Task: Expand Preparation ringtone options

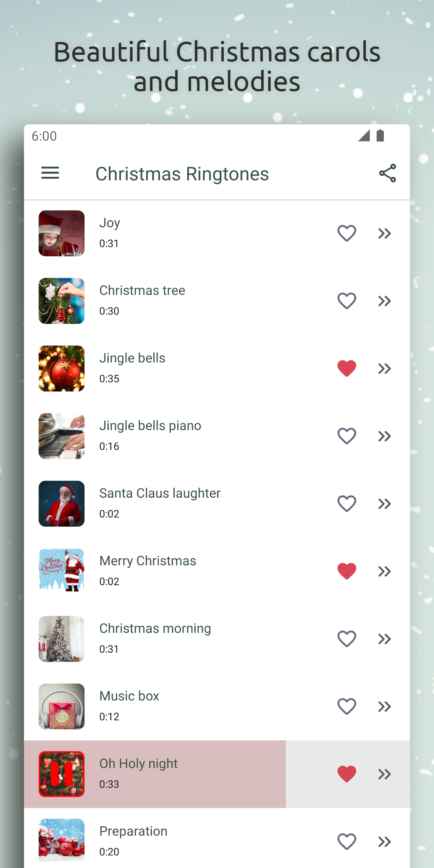Action: (x=384, y=842)
